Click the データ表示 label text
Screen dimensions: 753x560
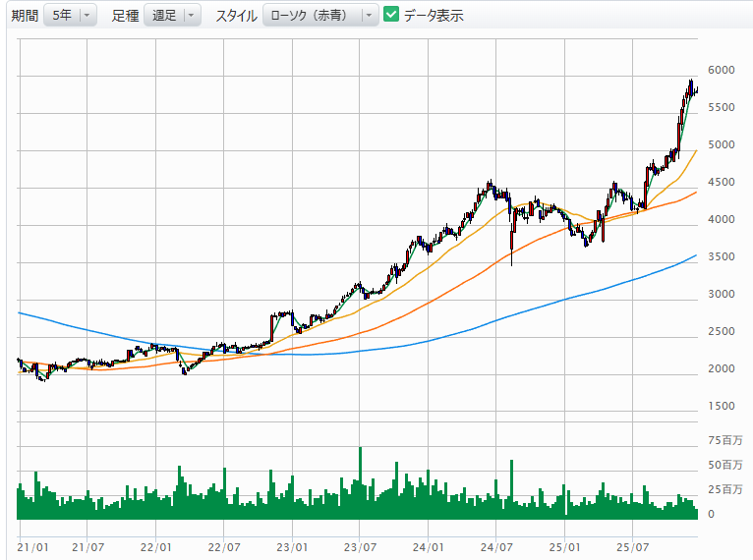(434, 16)
